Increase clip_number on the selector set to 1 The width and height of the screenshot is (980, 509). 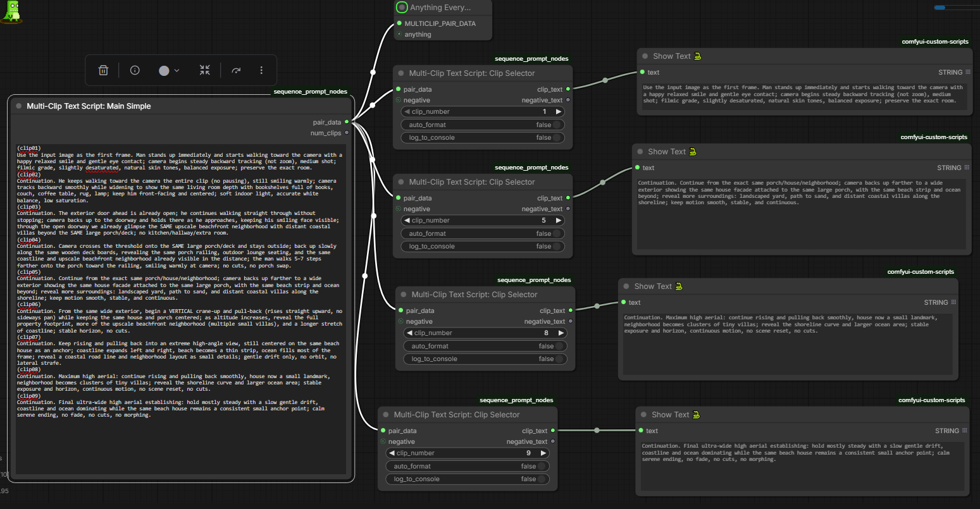coord(558,112)
